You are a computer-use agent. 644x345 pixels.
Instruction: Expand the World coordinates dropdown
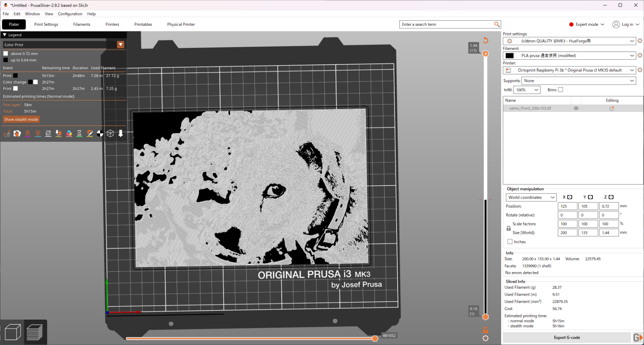click(x=531, y=197)
